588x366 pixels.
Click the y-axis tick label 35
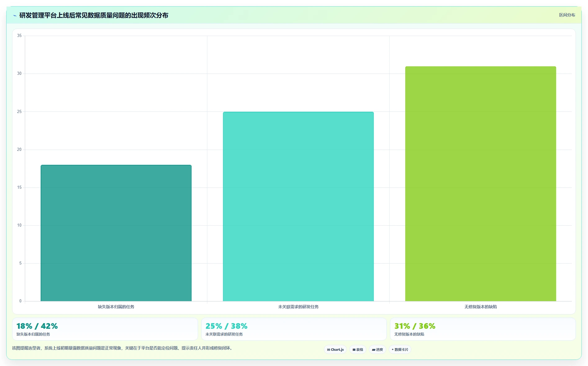click(x=19, y=36)
